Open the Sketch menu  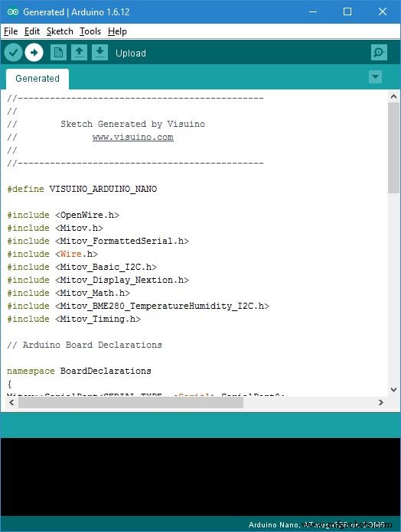pos(60,31)
